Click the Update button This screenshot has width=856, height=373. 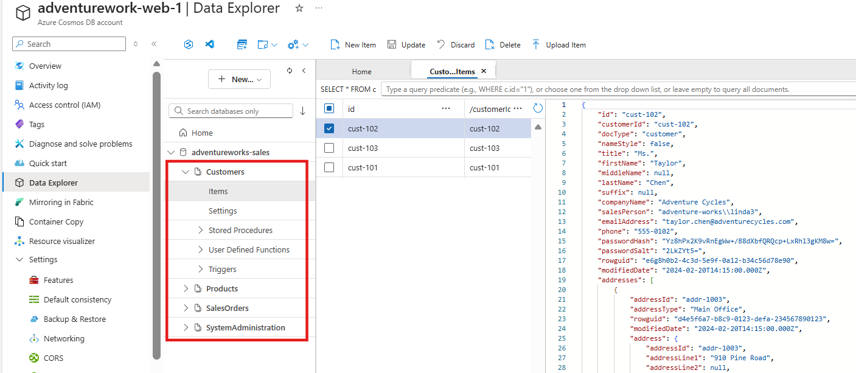click(406, 45)
